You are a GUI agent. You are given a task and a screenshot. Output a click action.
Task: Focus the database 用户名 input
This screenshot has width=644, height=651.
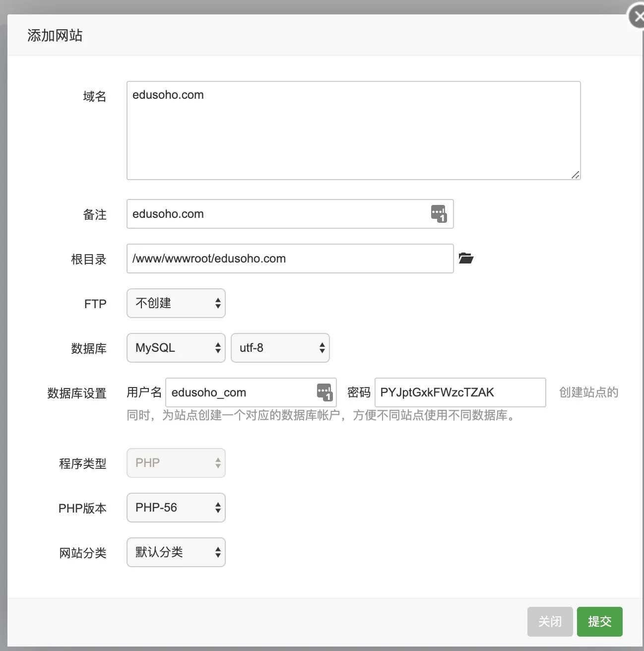pyautogui.click(x=251, y=392)
